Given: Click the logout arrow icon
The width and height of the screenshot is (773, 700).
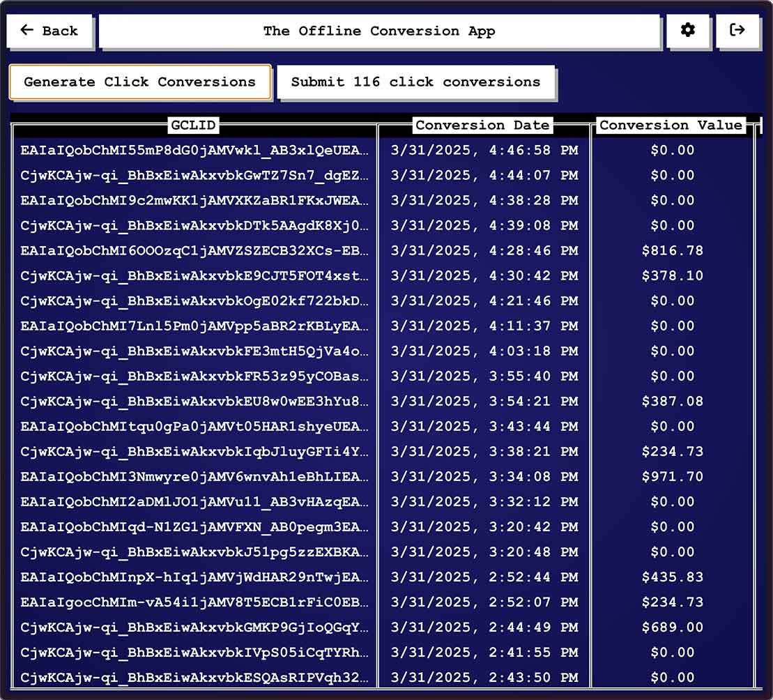Looking at the screenshot, I should pyautogui.click(x=737, y=31).
